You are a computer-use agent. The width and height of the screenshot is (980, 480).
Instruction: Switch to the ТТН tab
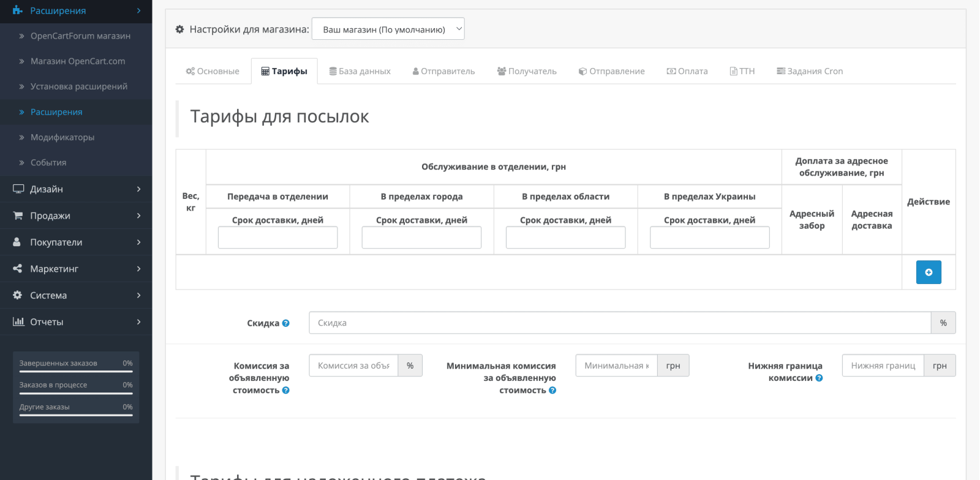point(742,71)
